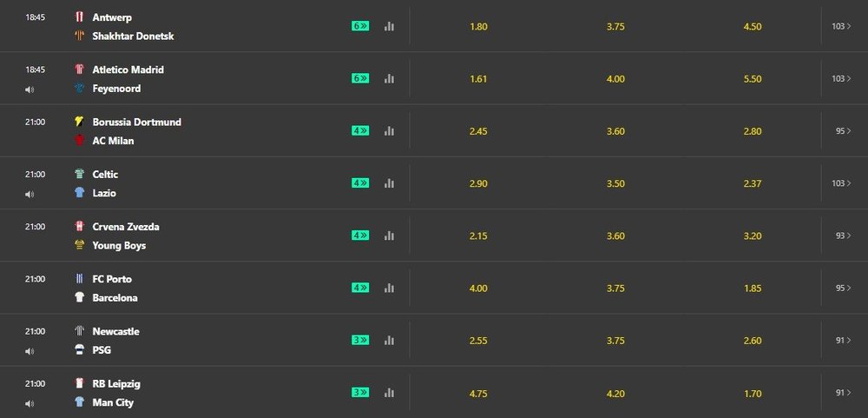
Task: Open the Crvena Zvezda match link
Action: tap(126, 227)
